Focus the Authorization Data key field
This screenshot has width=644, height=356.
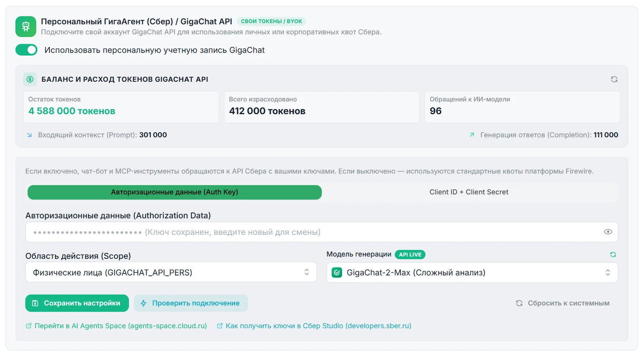coord(322,232)
